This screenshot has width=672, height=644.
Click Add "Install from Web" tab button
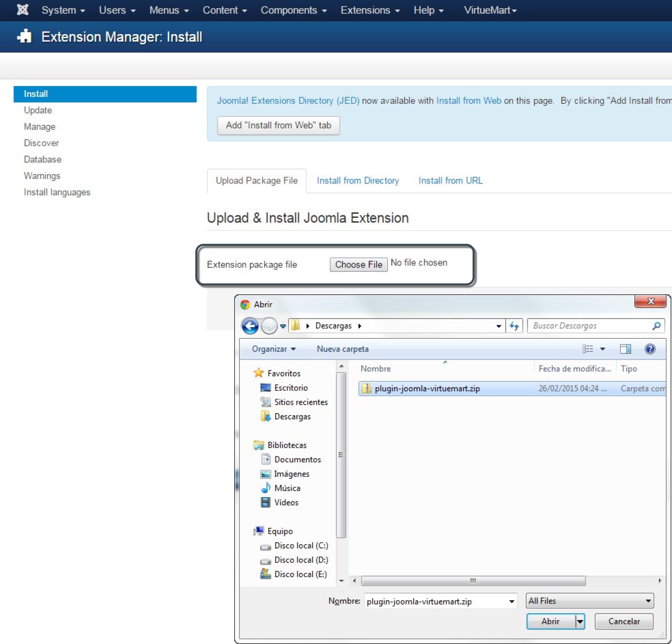pos(278,125)
